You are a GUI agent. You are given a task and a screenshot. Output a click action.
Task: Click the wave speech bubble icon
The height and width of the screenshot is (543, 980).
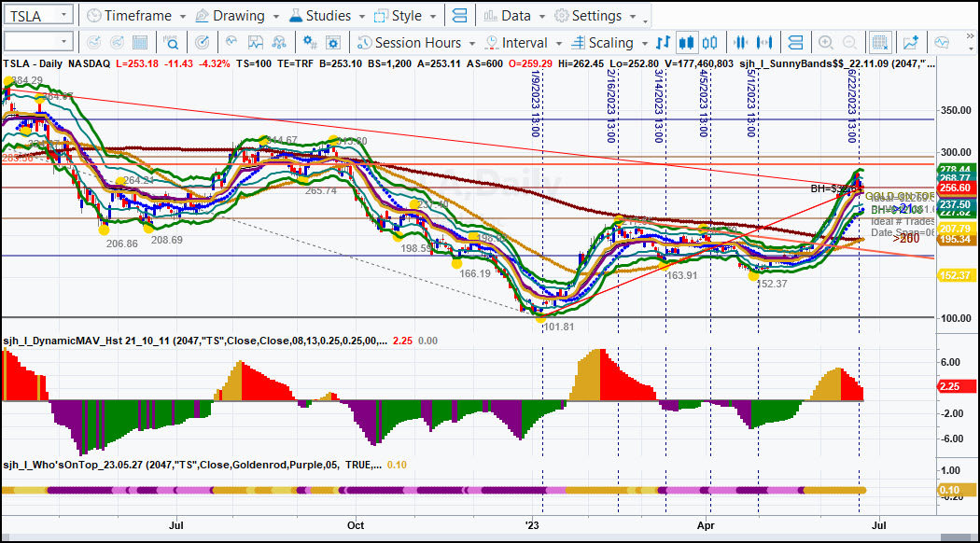[x=941, y=43]
